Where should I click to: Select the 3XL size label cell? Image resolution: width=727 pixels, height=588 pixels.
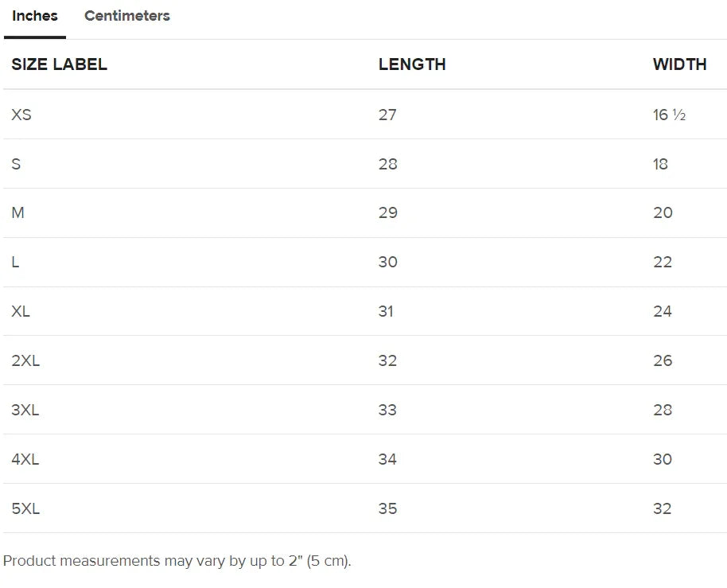25,410
